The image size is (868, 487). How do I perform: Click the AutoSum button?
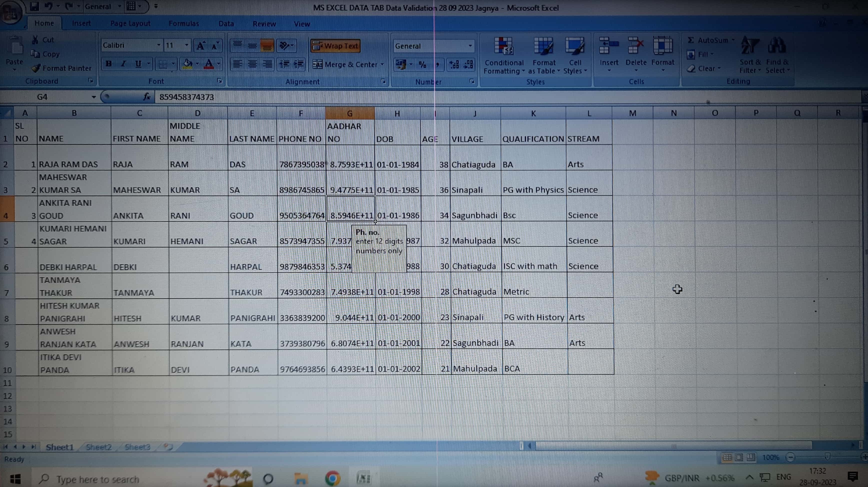[x=708, y=40]
